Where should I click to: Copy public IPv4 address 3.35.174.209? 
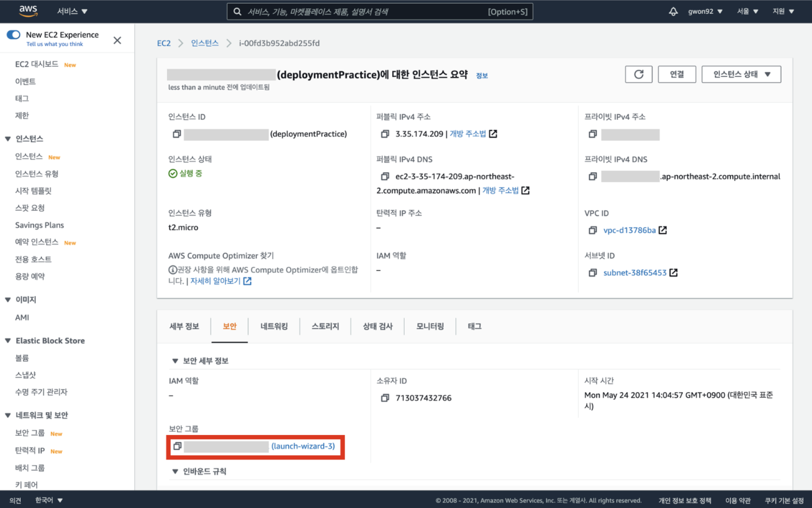pos(385,134)
